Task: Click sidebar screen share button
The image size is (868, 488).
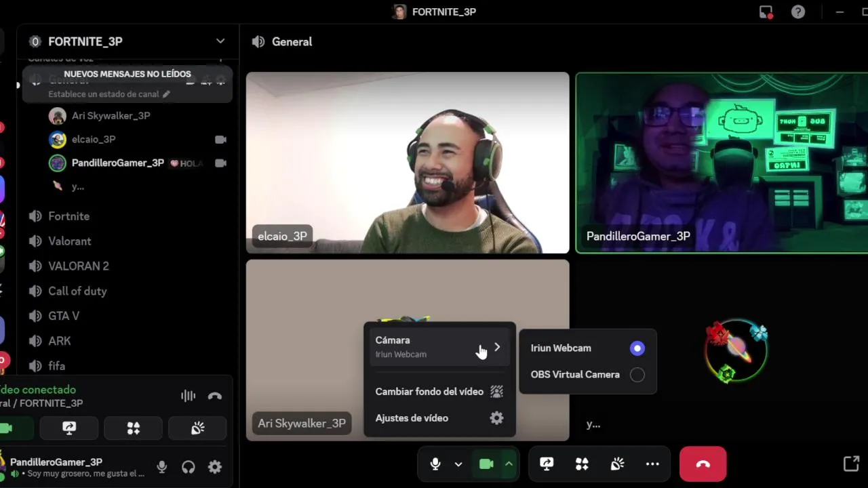Action: [x=69, y=428]
